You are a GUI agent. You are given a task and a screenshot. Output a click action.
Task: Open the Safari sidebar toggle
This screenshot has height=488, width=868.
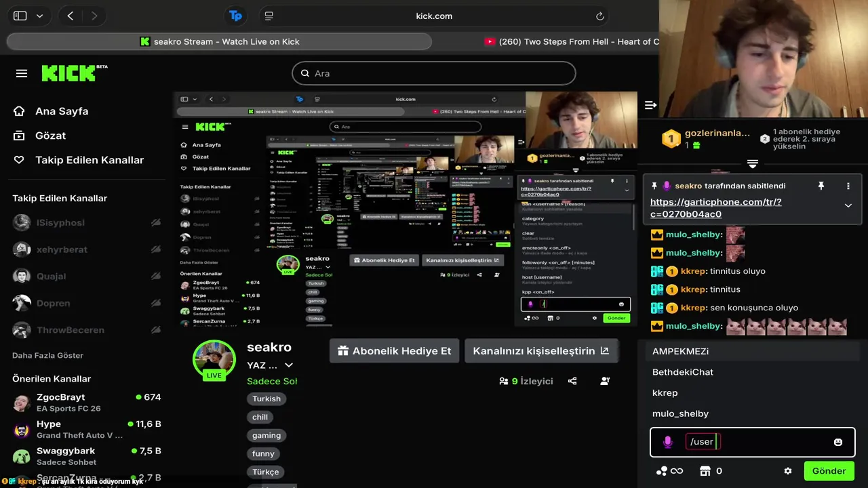(20, 16)
